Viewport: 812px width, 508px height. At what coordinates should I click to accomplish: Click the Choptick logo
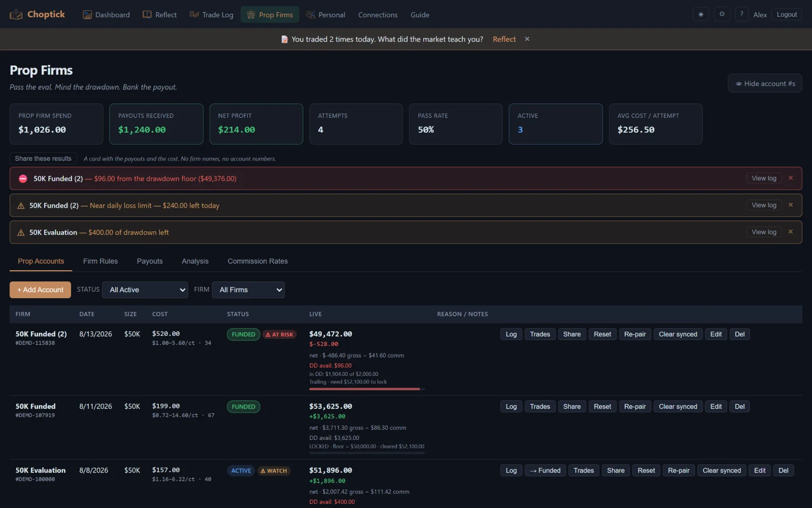click(37, 14)
